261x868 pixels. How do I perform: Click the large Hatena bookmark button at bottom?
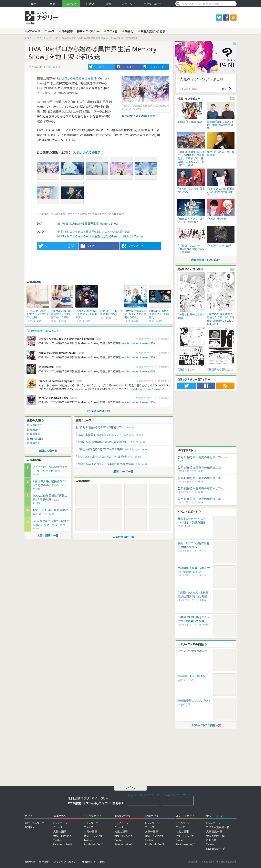tap(140, 246)
